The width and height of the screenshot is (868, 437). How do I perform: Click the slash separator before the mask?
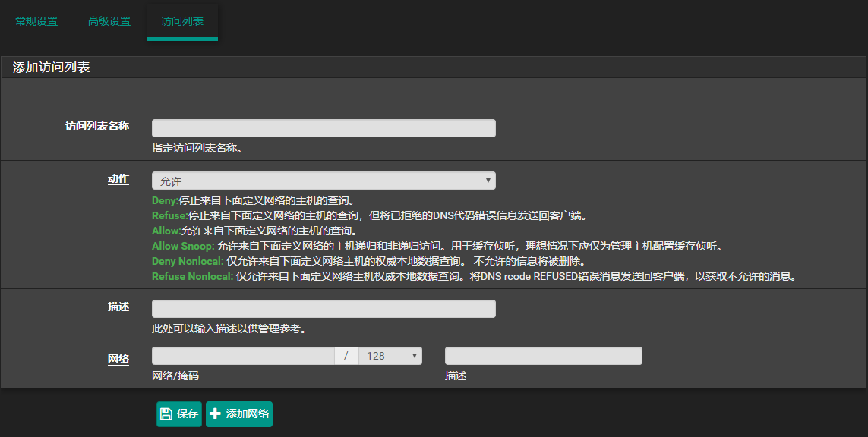(x=346, y=356)
